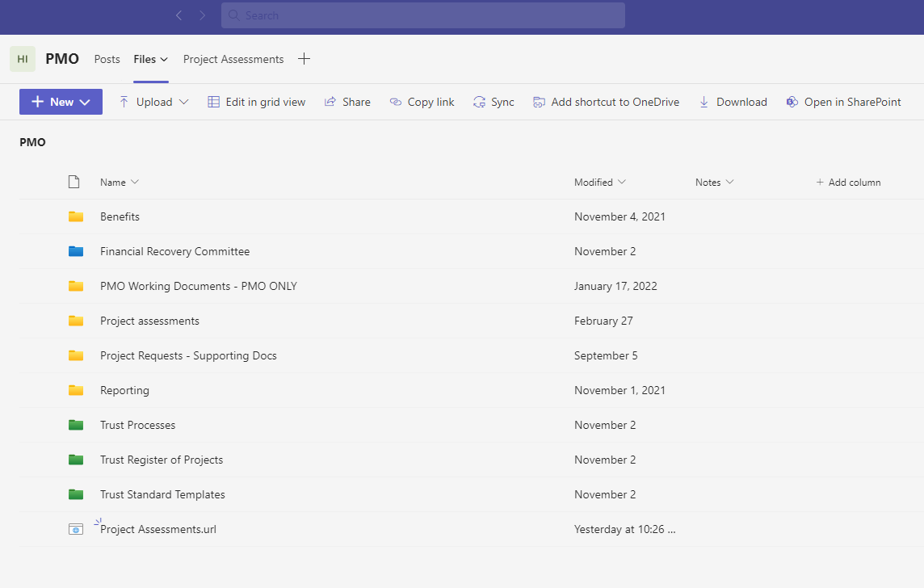The height and width of the screenshot is (588, 924).
Task: Click Add column
Action: click(x=848, y=182)
